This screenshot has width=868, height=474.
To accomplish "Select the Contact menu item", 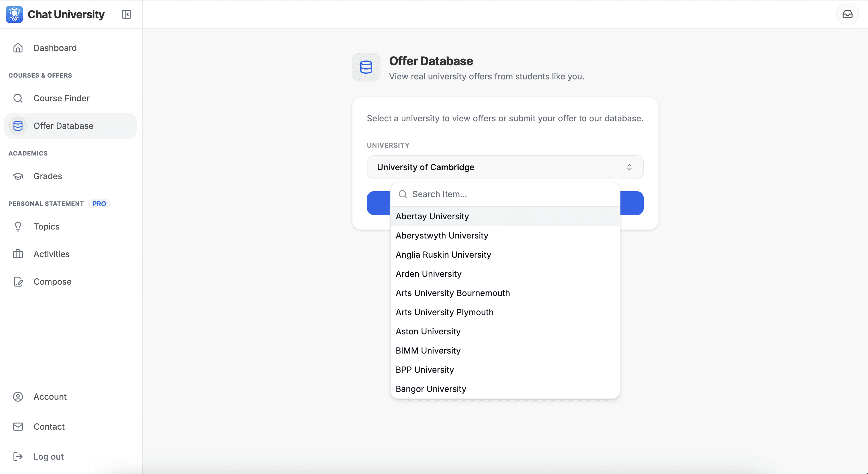I will click(x=49, y=426).
